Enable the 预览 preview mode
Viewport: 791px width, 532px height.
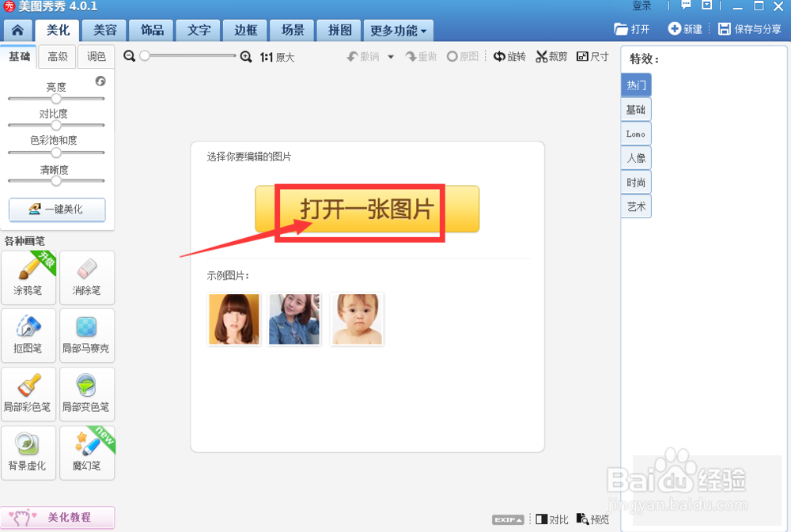(592, 519)
